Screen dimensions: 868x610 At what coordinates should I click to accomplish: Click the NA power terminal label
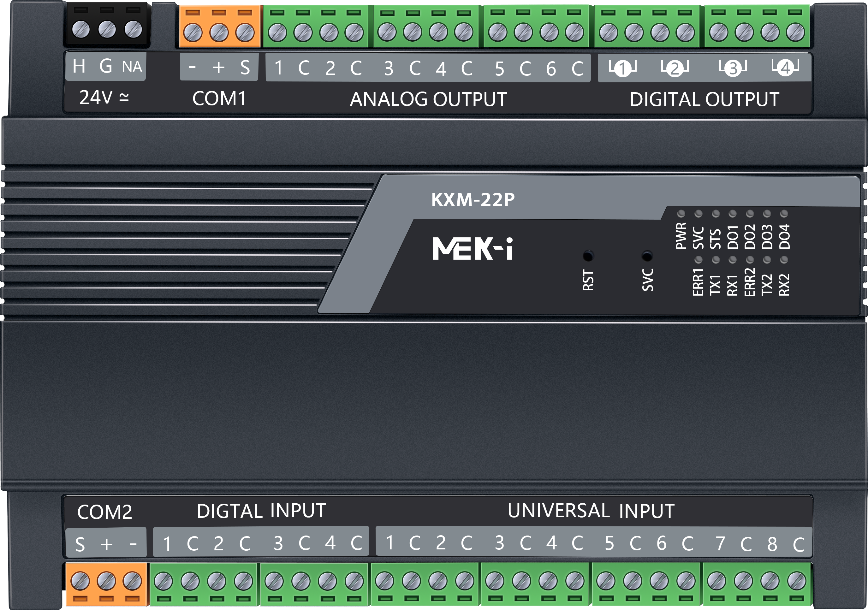(132, 67)
